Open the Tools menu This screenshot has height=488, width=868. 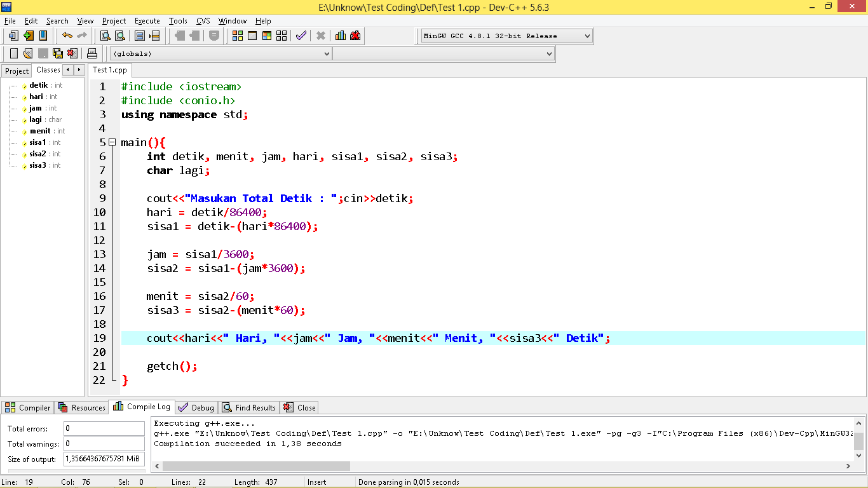(x=178, y=21)
